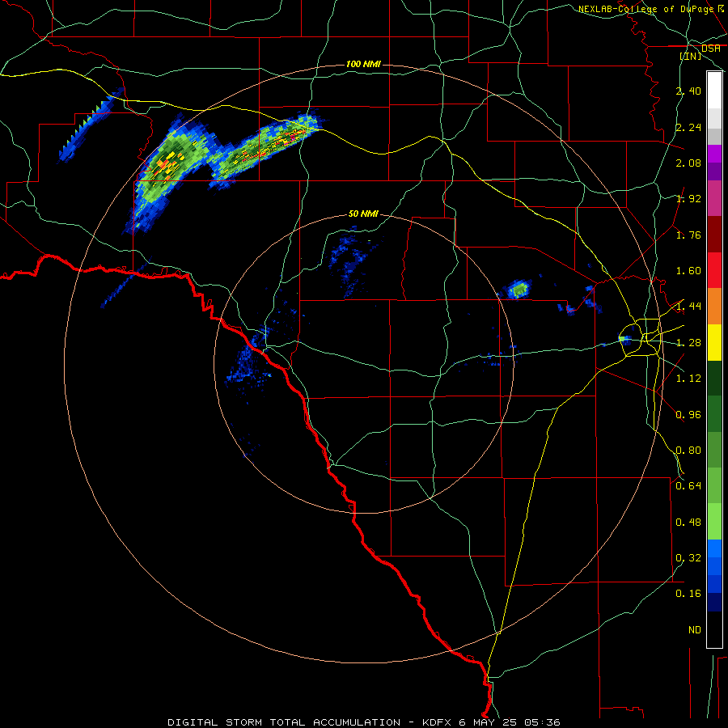Click the ND legend label
The image size is (728, 728).
pyautogui.click(x=695, y=630)
